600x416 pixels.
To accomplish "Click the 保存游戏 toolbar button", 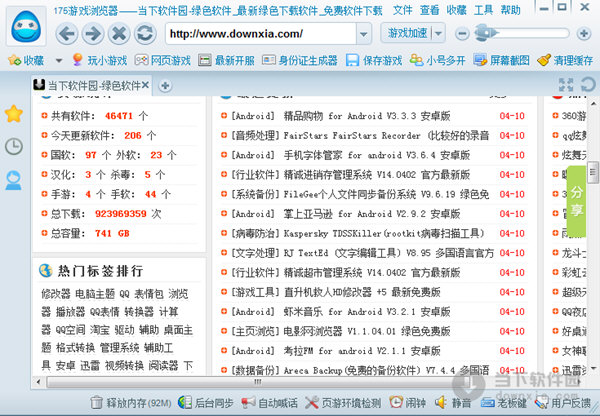I will pos(374,60).
